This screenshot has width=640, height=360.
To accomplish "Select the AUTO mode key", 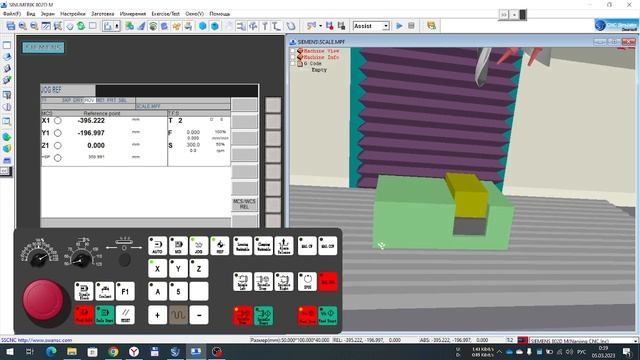I will pyautogui.click(x=158, y=246).
